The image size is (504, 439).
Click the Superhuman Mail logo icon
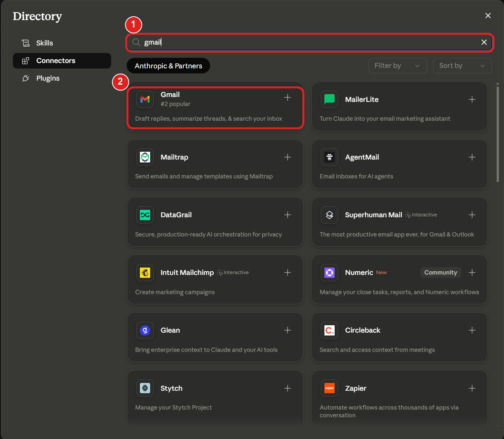[x=329, y=215]
